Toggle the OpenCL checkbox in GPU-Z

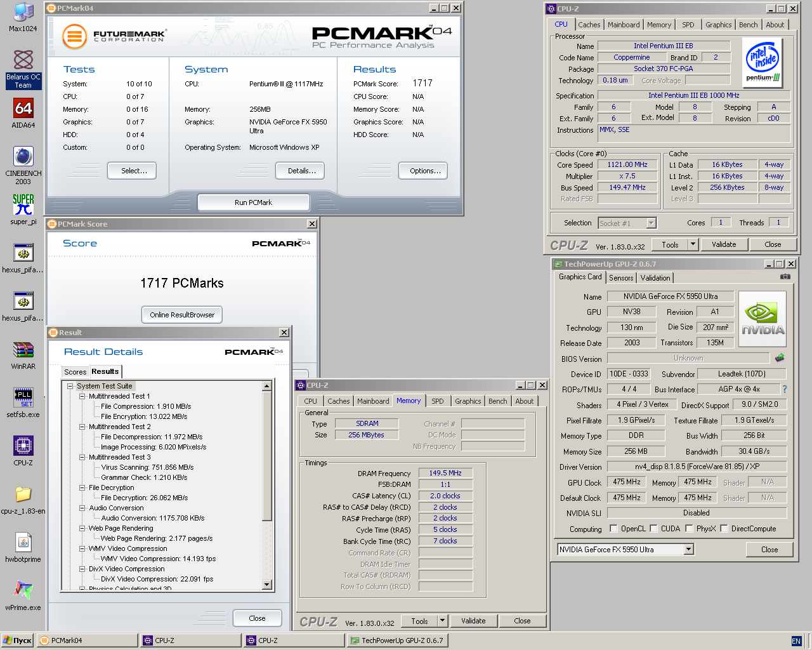(x=613, y=528)
